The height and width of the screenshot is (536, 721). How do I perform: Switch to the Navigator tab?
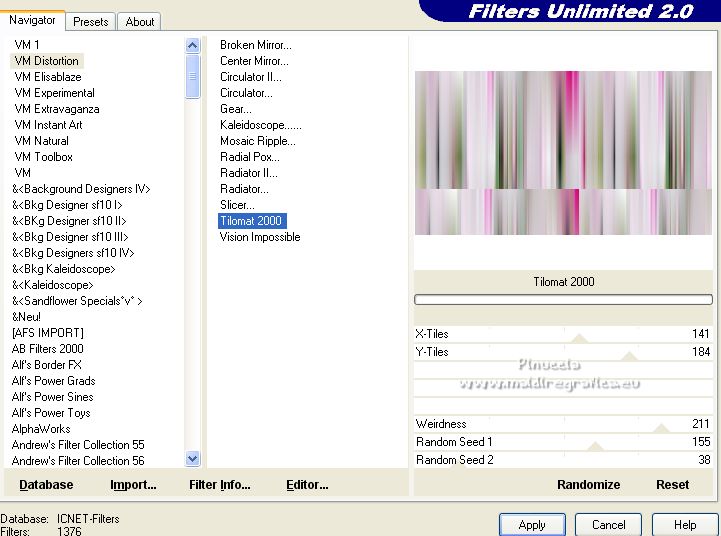(x=32, y=20)
